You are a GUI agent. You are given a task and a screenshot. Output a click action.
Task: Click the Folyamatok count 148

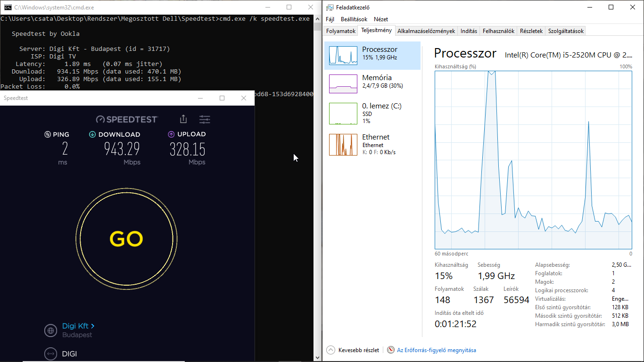coord(442,300)
